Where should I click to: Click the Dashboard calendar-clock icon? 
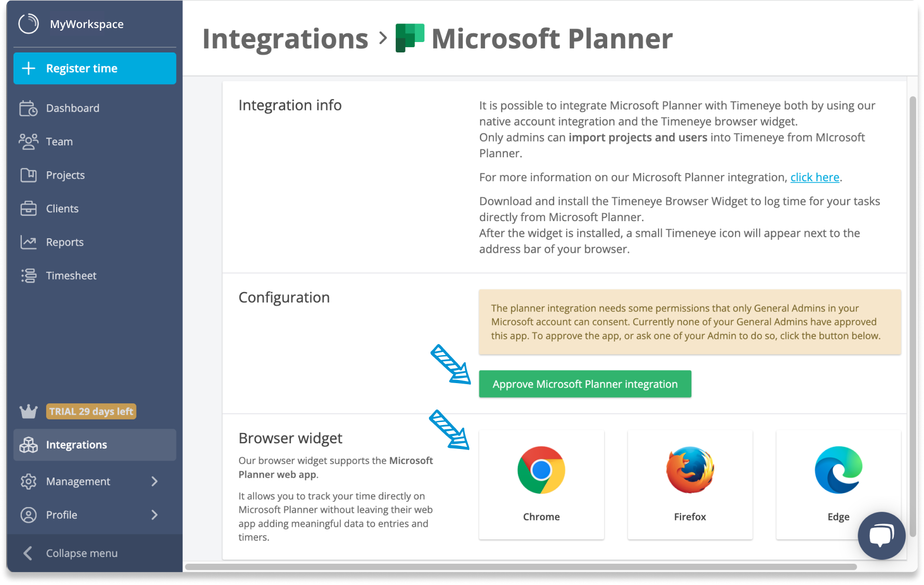[x=29, y=108]
